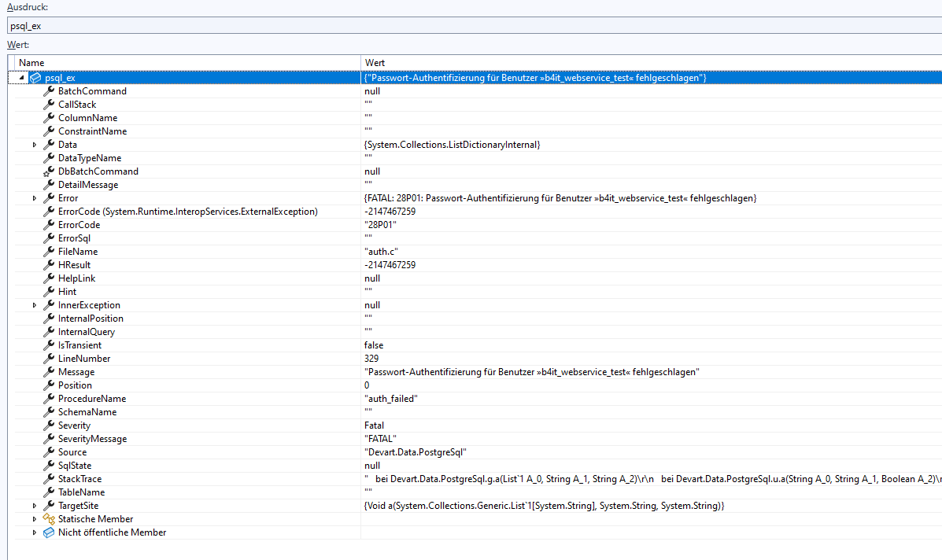Viewport: 942px width, 560px height.
Task: Click the DbBatchCommand property icon
Action: tap(49, 171)
